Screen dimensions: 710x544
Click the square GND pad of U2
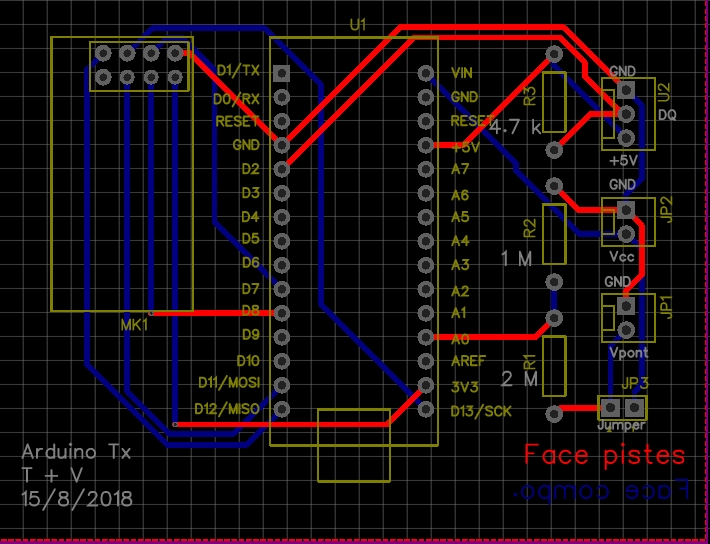pos(626,90)
